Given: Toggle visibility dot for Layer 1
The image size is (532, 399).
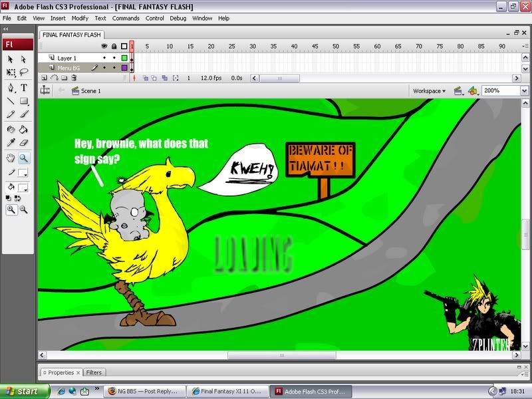Looking at the screenshot, I should 104,59.
